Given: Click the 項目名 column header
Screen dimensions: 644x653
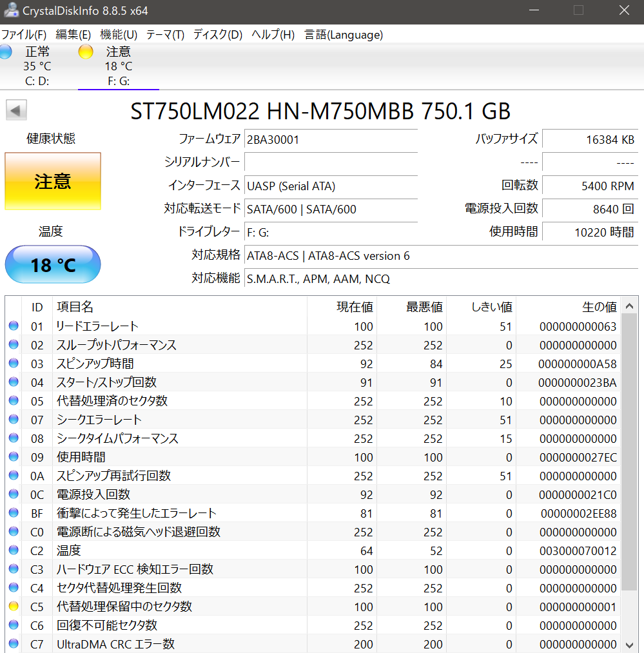Looking at the screenshot, I should (180, 306).
